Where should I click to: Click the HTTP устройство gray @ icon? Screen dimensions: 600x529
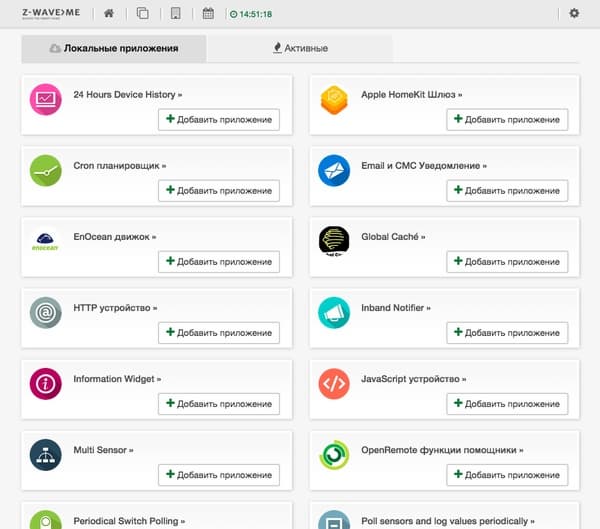(x=46, y=313)
